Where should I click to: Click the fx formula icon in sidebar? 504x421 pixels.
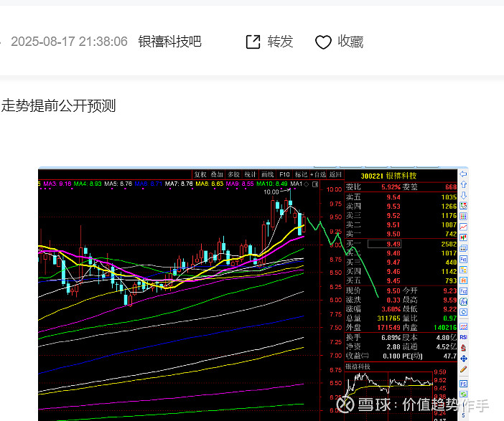463,301
